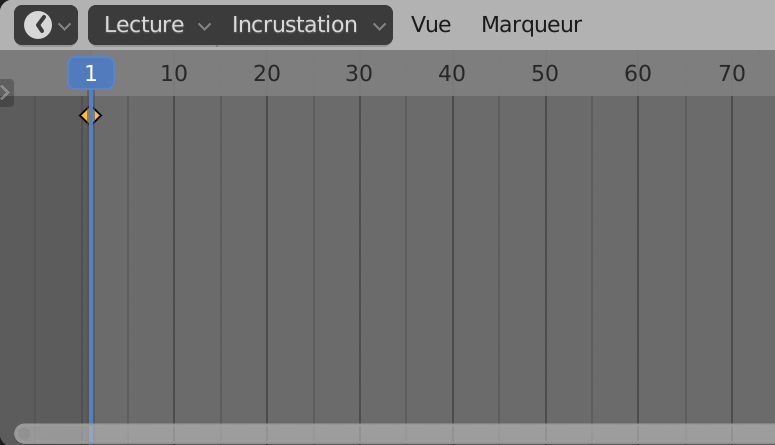Go to frame 70 on the ruler
775x445 pixels.
(732, 73)
